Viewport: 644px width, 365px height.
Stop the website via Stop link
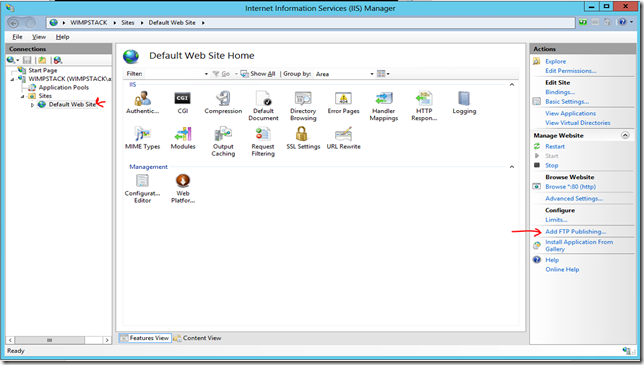coord(552,165)
